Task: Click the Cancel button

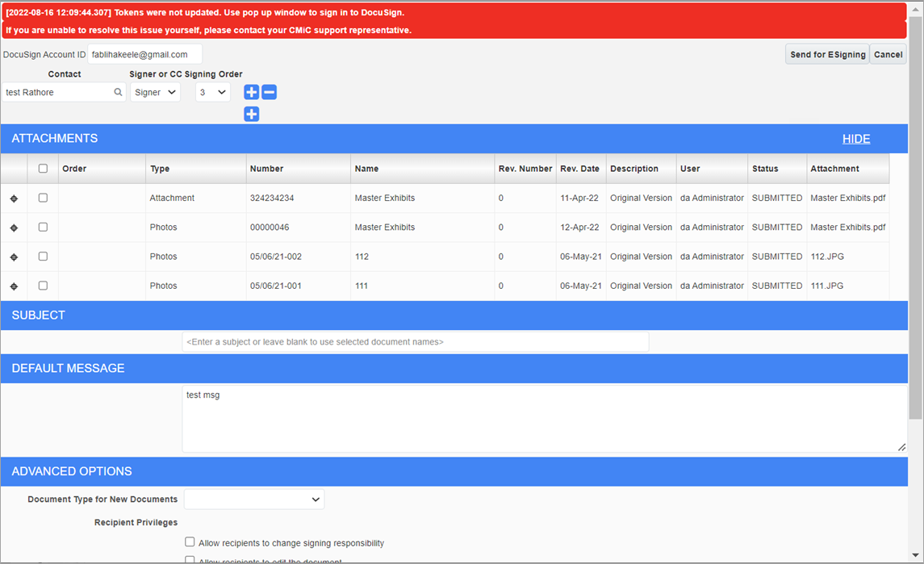Action: [888, 54]
